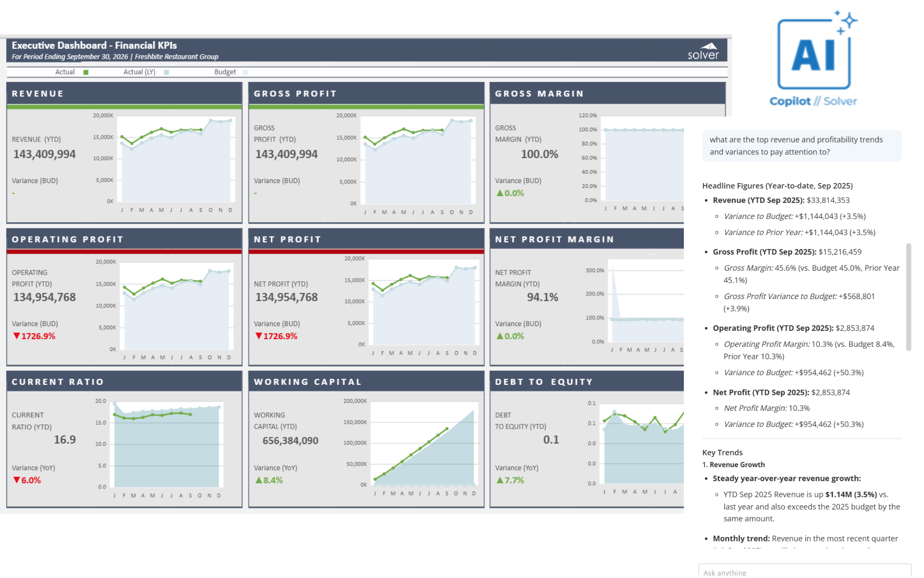This screenshot has height=578, width=924.
Task: Click the Ask anything input field
Action: [x=804, y=571]
